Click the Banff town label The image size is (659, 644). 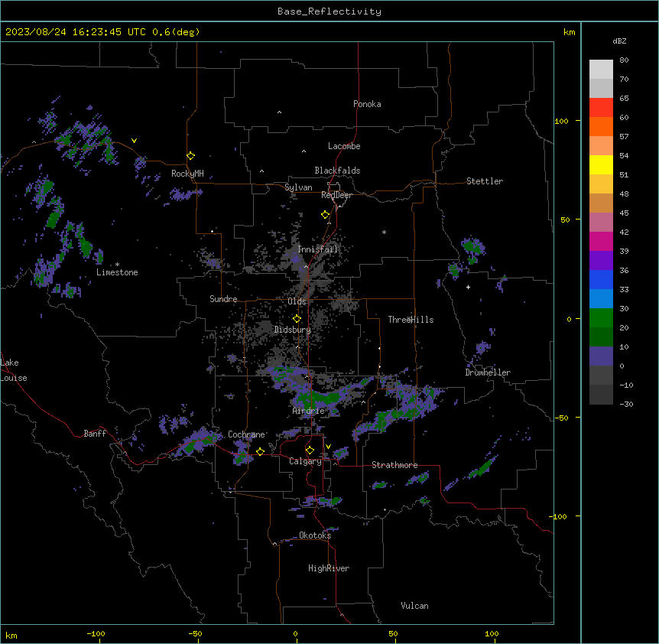(95, 434)
